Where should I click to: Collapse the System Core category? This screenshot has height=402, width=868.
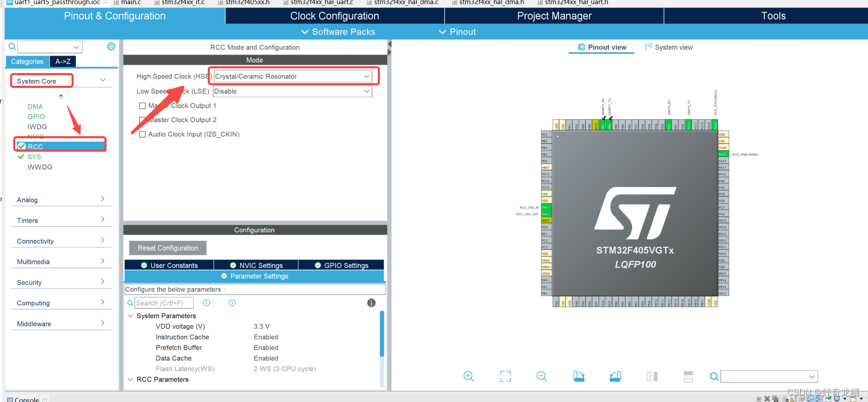coord(103,80)
